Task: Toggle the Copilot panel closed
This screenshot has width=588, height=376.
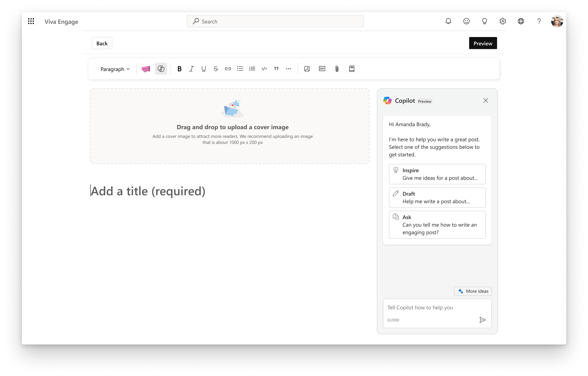Action: click(x=486, y=101)
